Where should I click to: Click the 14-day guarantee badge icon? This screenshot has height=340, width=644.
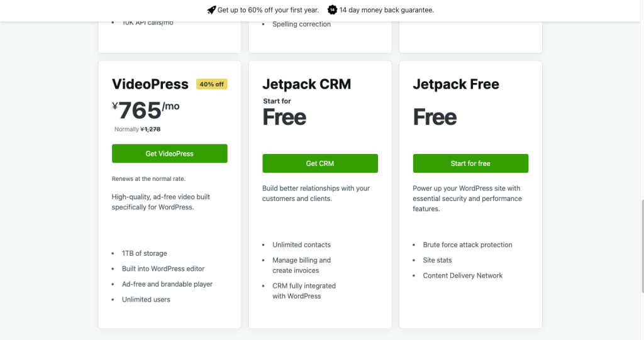[x=332, y=10]
